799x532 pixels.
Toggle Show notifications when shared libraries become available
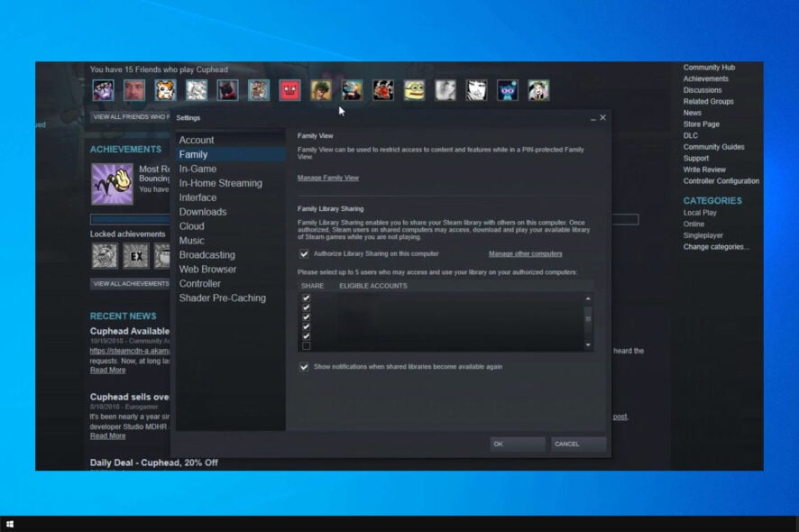click(x=305, y=366)
